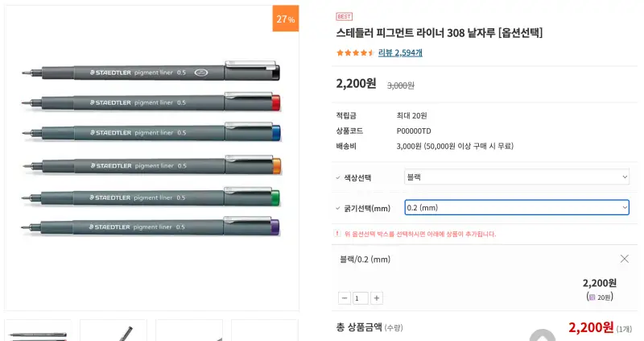Click the points icon beside 20원

(x=592, y=297)
